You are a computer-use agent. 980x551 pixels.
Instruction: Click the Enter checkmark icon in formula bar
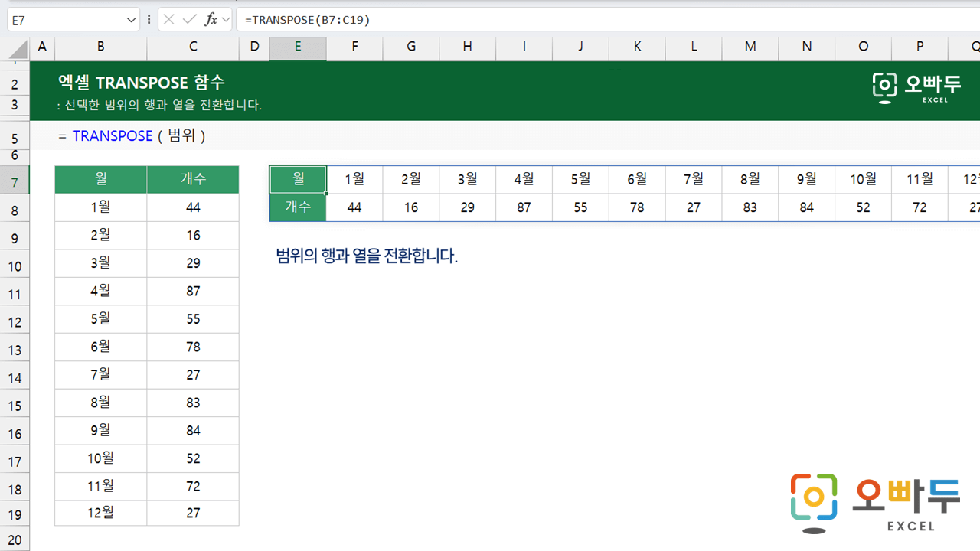[190, 20]
